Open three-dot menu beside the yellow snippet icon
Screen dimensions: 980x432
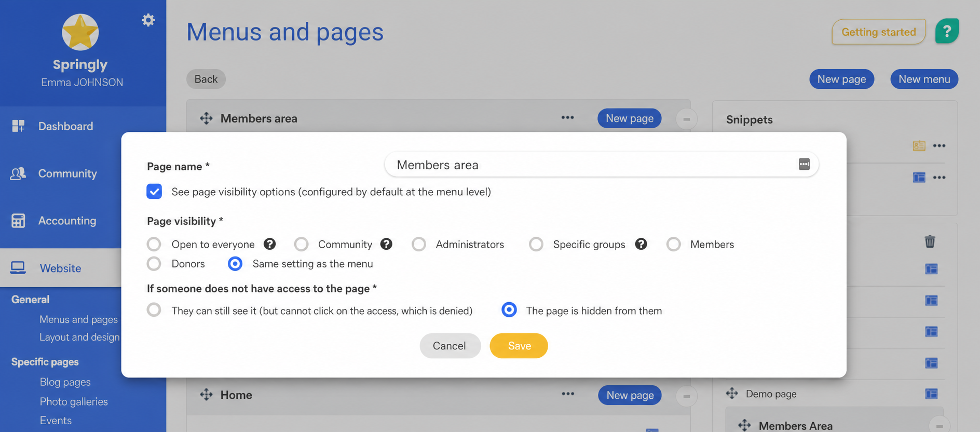pos(939,146)
